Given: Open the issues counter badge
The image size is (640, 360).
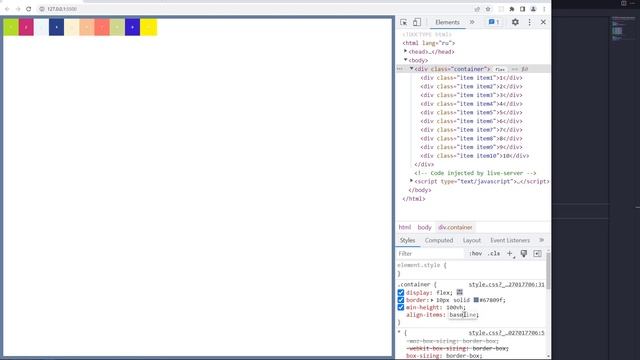Looking at the screenshot, I should point(494,22).
